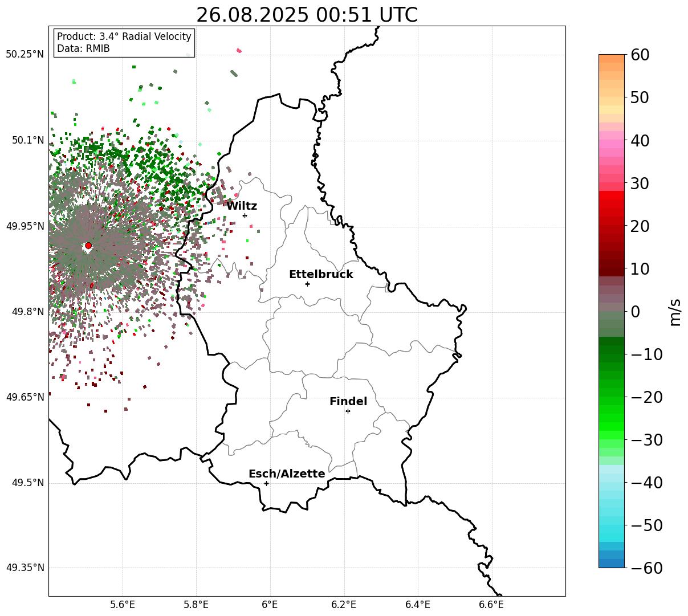
Task: Click the colorbar label 60
Action: tap(639, 55)
